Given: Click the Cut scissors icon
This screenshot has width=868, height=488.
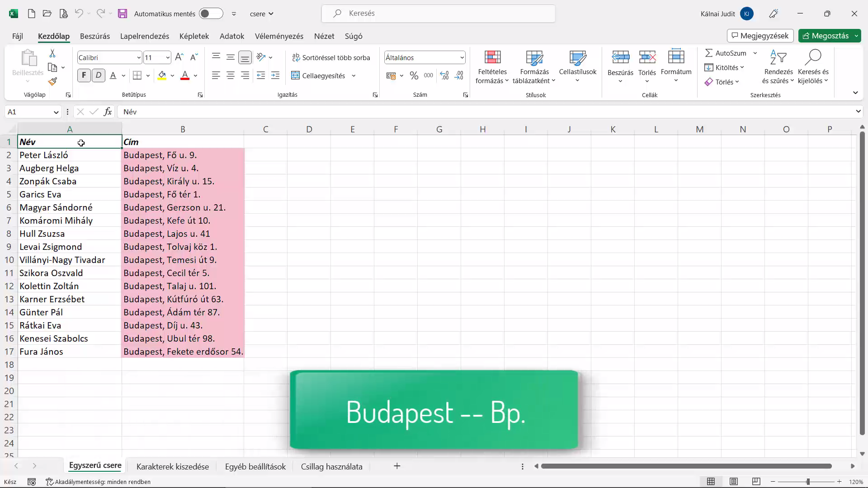Looking at the screenshot, I should (52, 53).
